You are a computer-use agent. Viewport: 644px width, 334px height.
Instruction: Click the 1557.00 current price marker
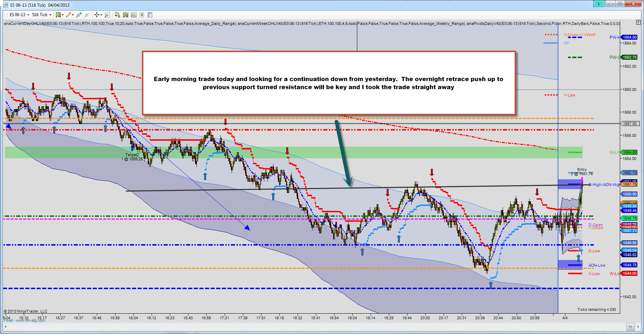(630, 123)
